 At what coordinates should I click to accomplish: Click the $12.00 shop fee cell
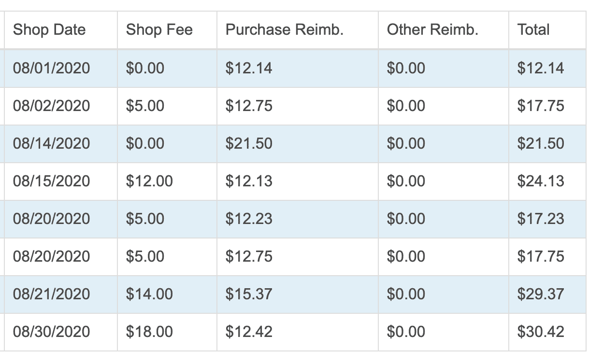pos(167,182)
